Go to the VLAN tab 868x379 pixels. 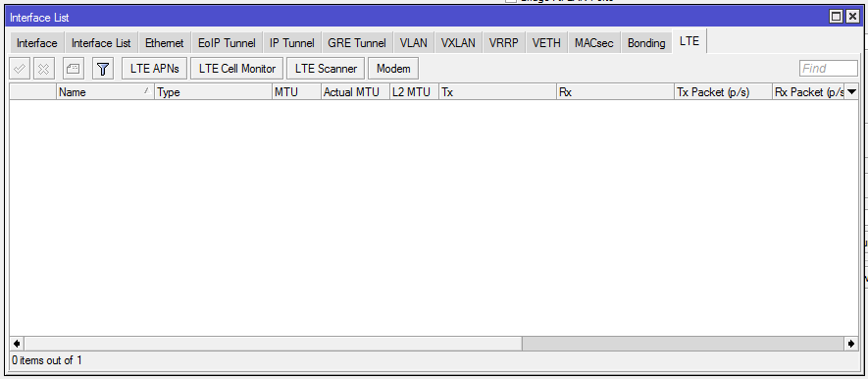(414, 43)
